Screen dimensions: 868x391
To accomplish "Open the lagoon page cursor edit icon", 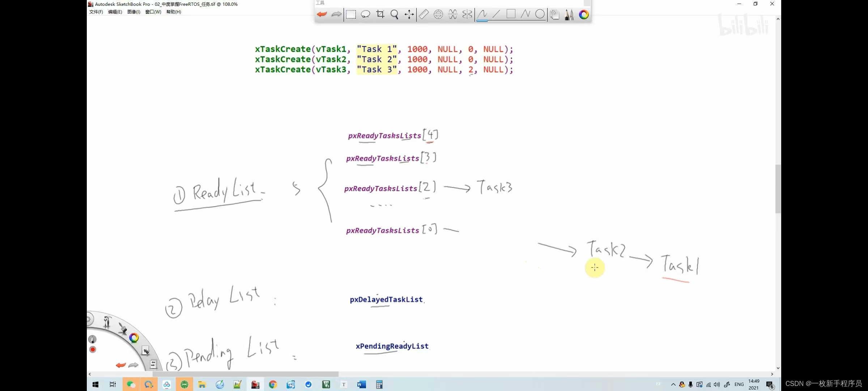I will (145, 350).
